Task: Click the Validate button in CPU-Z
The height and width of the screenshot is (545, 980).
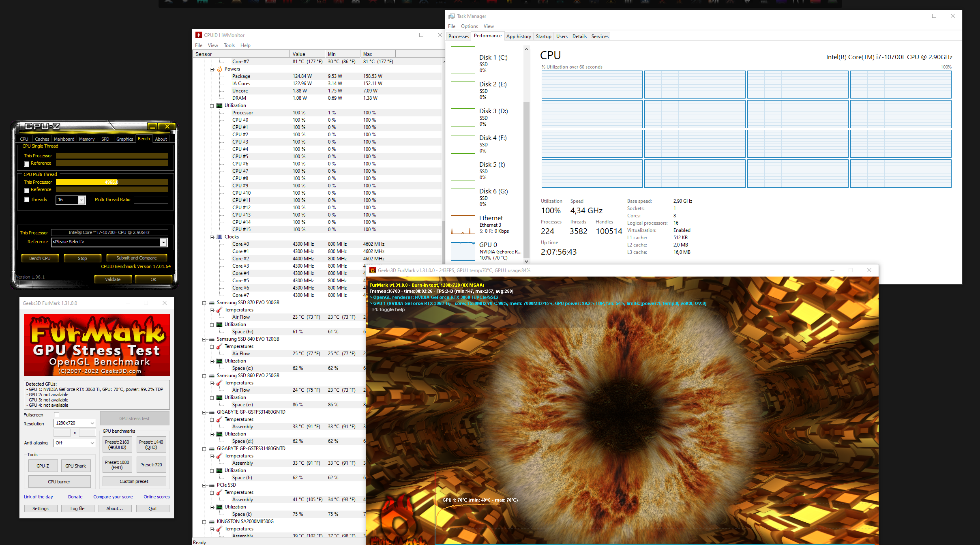Action: (x=113, y=279)
